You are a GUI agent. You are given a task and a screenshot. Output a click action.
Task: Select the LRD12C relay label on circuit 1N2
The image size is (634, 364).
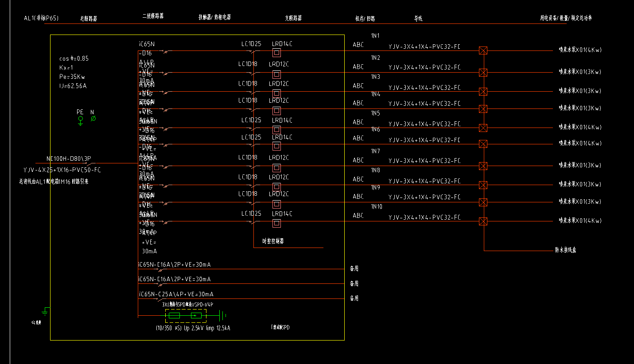click(279, 64)
